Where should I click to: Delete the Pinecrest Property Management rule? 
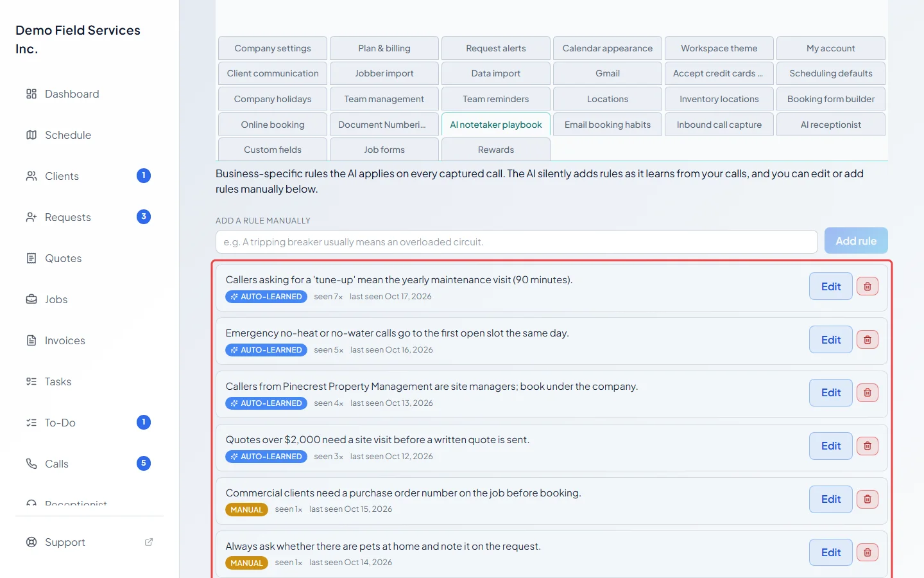click(868, 392)
